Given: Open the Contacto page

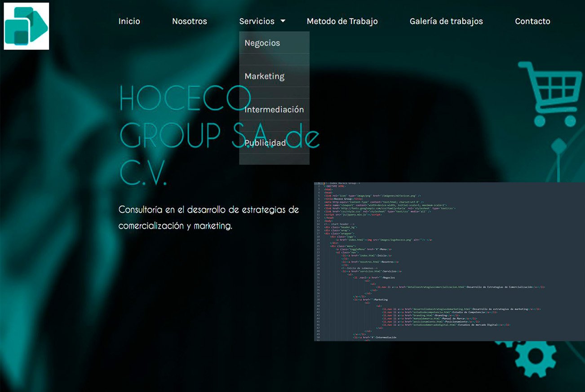Looking at the screenshot, I should coord(532,21).
